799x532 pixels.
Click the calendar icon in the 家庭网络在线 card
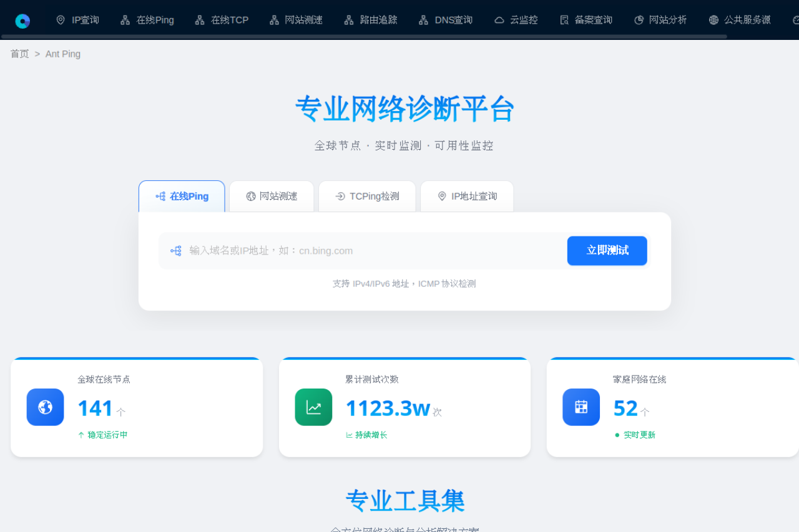[581, 407]
